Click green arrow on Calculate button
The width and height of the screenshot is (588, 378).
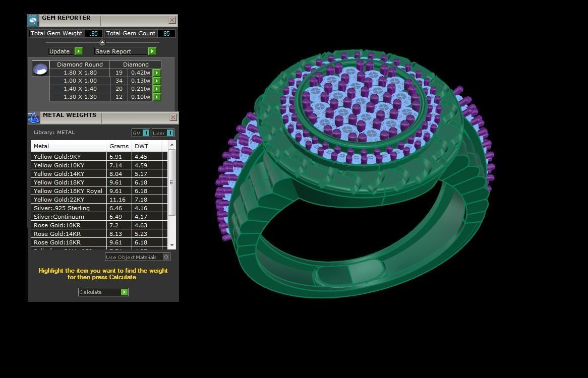pyautogui.click(x=125, y=292)
